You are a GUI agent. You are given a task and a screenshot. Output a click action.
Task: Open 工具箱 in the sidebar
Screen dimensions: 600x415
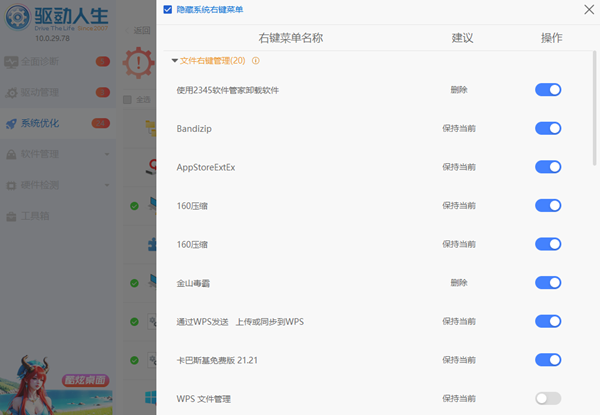click(x=57, y=216)
